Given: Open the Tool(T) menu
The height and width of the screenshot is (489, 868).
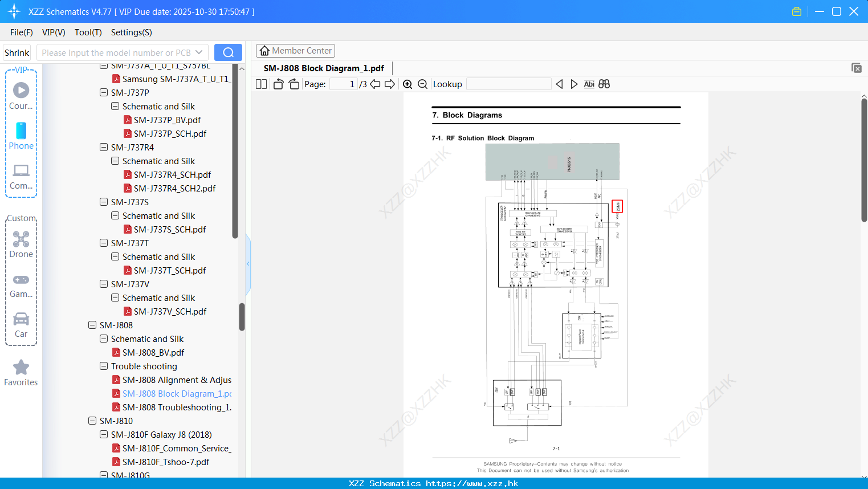Looking at the screenshot, I should click(88, 32).
